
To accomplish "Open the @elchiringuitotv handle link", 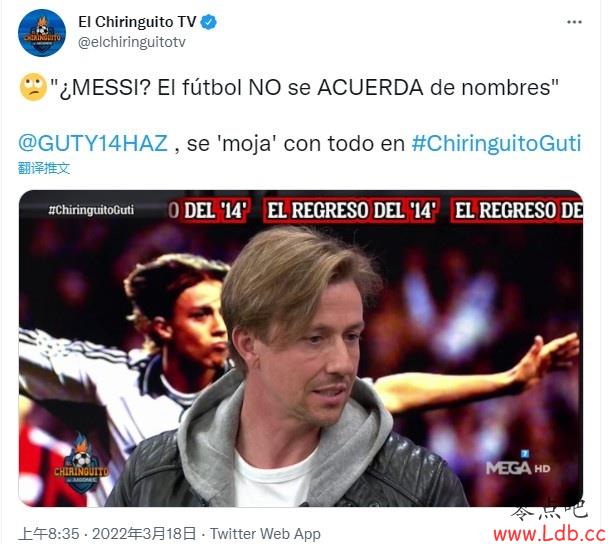I will [x=132, y=42].
